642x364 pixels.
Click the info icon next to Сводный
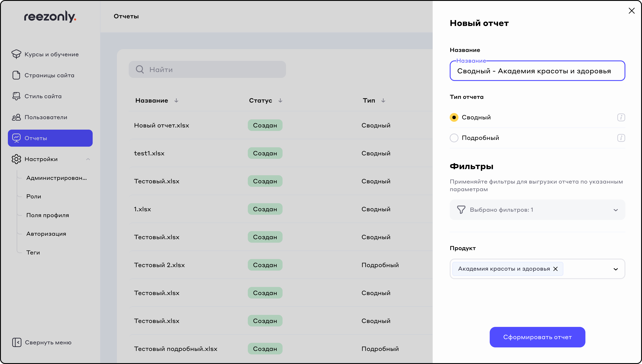tap(621, 117)
